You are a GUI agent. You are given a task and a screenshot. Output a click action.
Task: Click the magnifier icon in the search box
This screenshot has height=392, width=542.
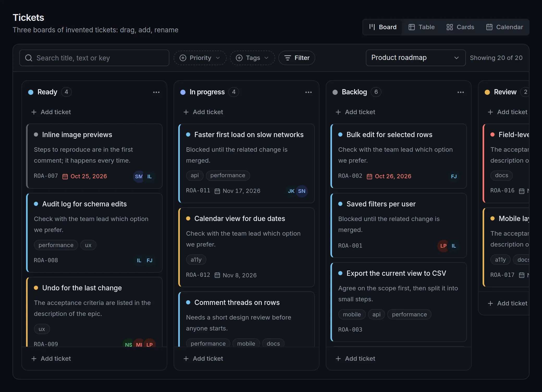29,58
